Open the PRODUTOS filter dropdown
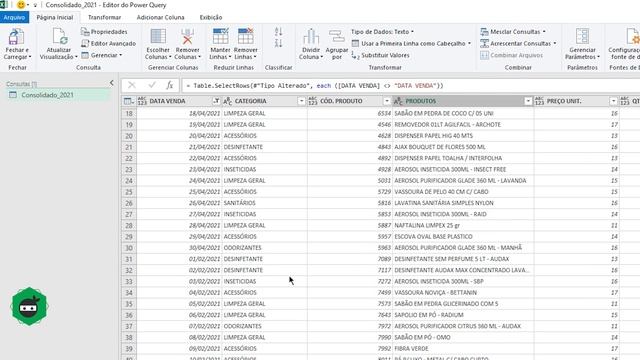640x360 pixels. pos(528,101)
